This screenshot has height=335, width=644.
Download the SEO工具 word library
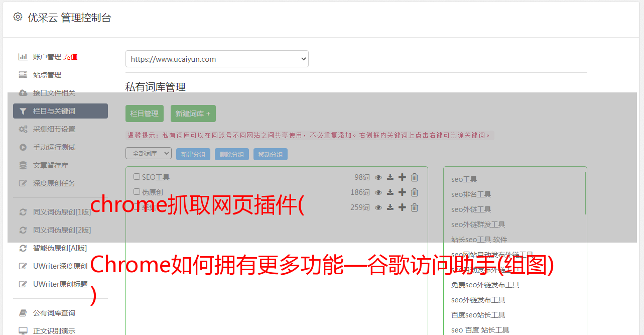(x=390, y=177)
